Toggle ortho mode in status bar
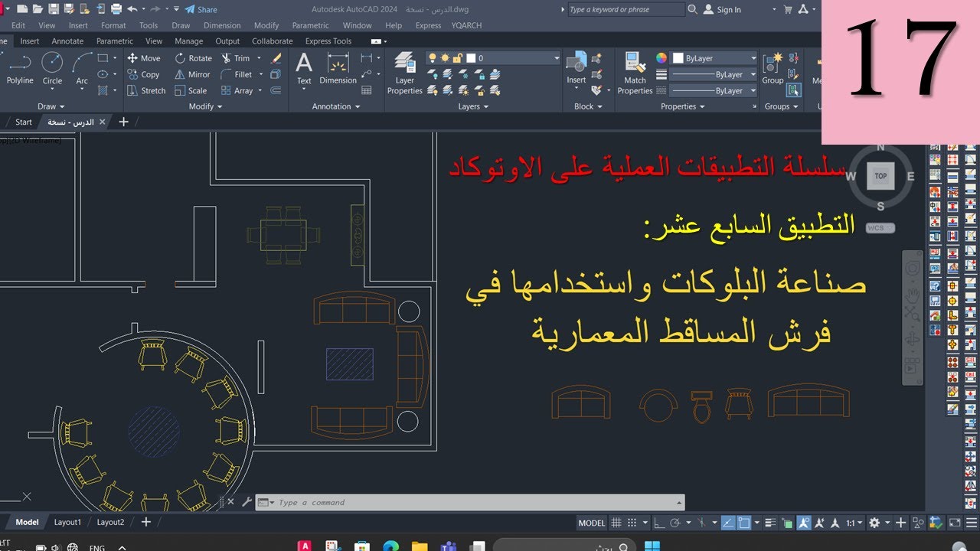980x551 pixels. [661, 523]
